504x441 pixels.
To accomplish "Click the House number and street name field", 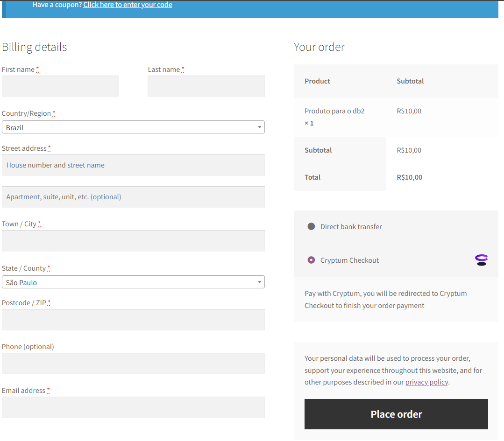I will tap(133, 165).
